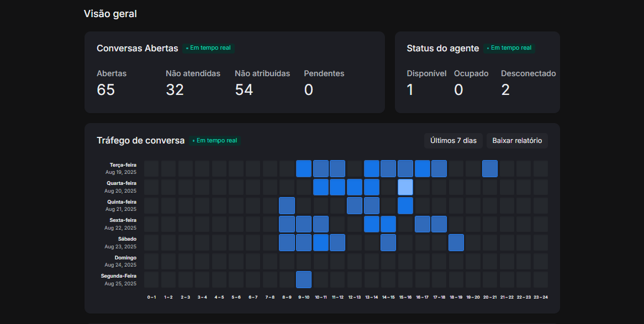The width and height of the screenshot is (644, 324).
Task: Click the Sexta-feira 16-17 traffic cell
Action: coord(423,224)
